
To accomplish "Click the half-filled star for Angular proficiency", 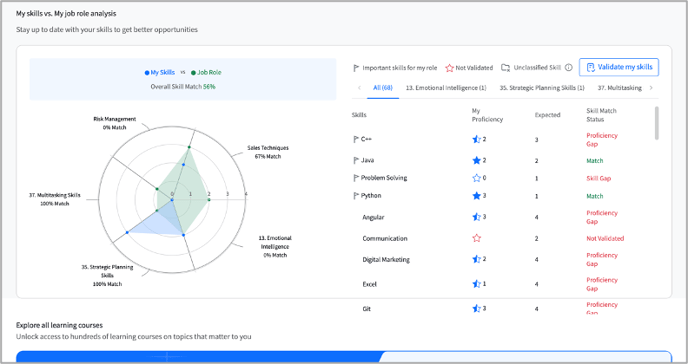I will tap(477, 217).
